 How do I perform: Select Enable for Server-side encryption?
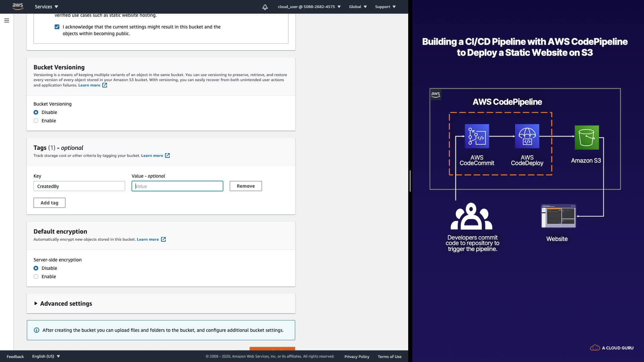36,277
